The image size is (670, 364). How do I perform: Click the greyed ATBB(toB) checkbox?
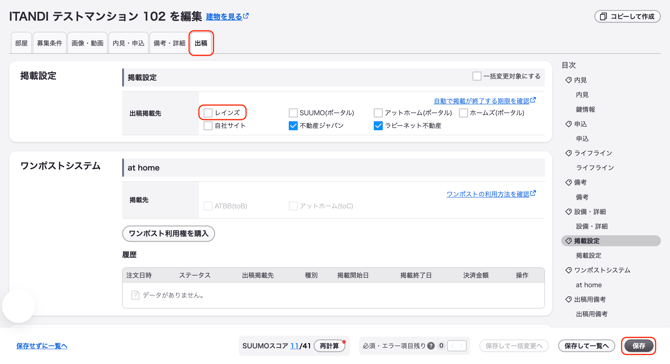208,206
